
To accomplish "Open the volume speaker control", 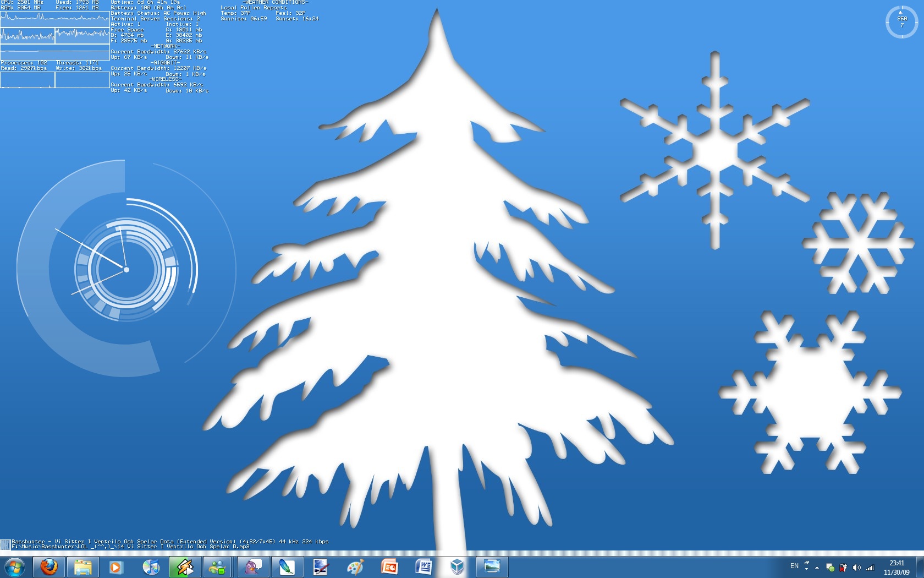I will 856,568.
